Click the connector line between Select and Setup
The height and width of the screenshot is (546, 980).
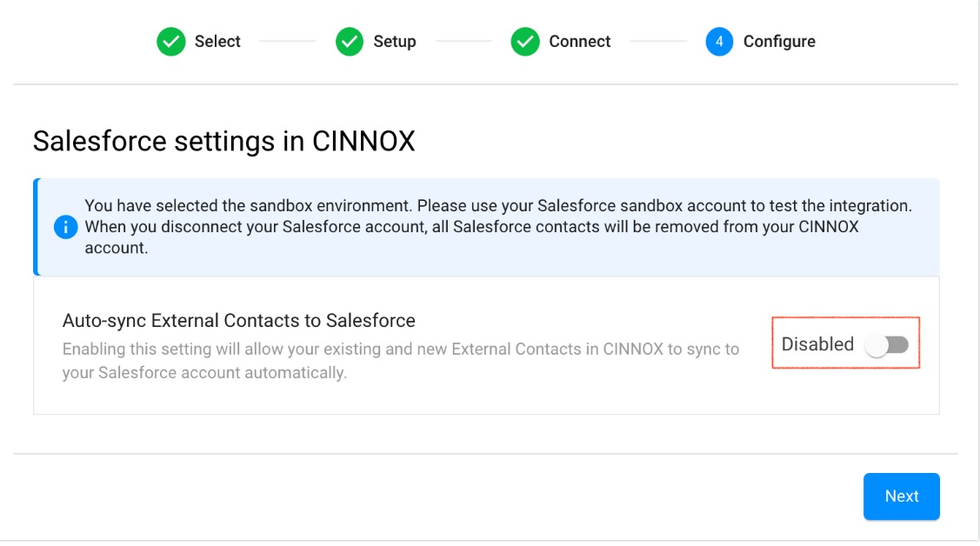tap(288, 42)
